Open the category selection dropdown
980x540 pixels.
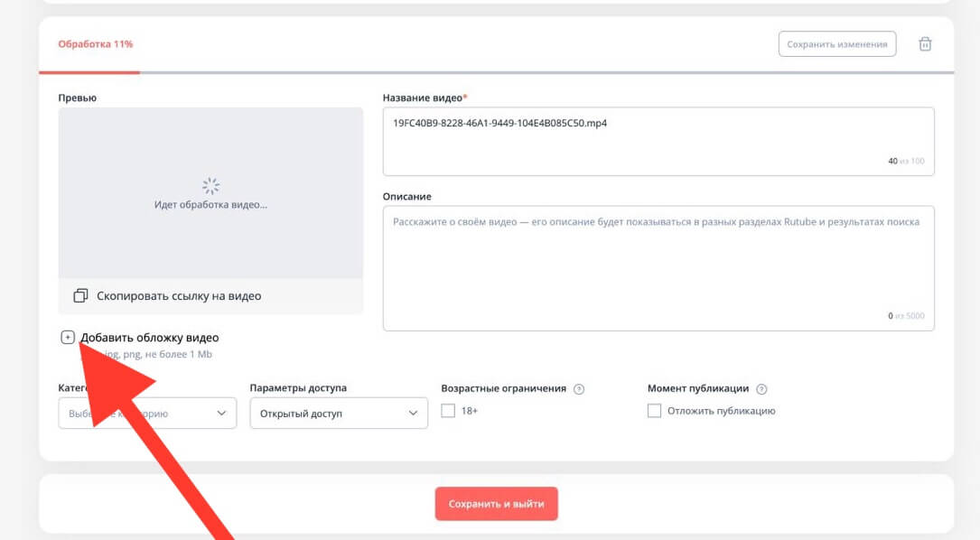[x=147, y=414]
